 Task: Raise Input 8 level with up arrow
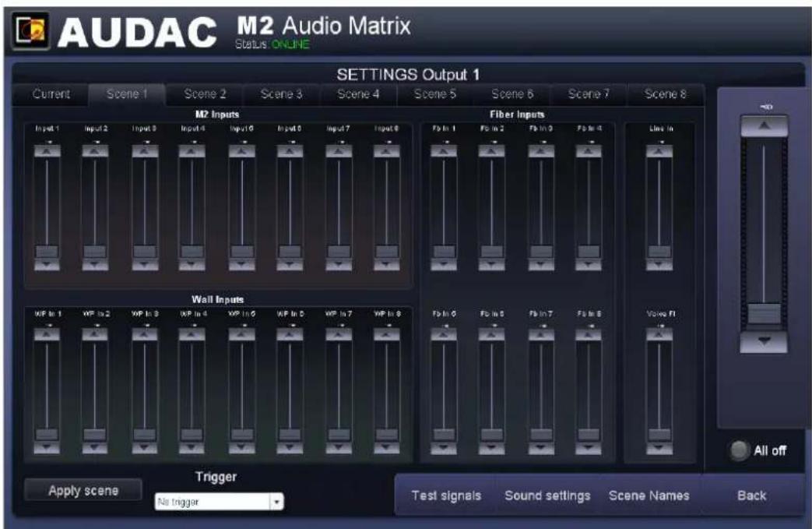(x=387, y=151)
